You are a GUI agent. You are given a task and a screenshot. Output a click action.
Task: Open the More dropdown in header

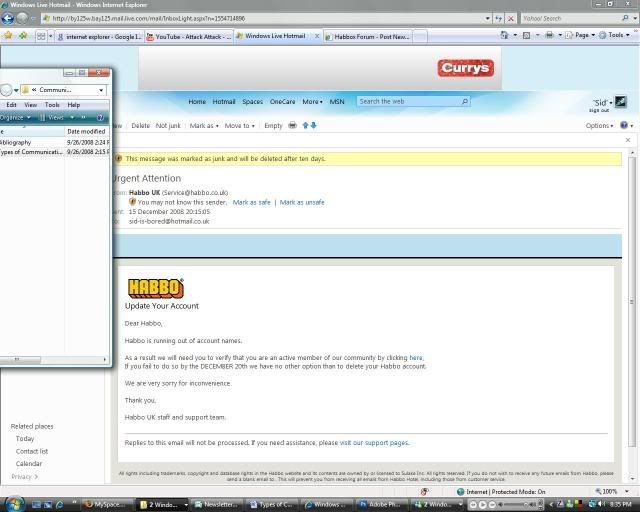coord(312,101)
